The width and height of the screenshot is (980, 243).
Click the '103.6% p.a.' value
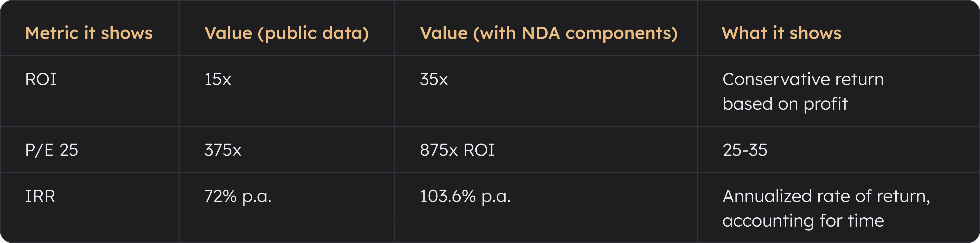(465, 197)
